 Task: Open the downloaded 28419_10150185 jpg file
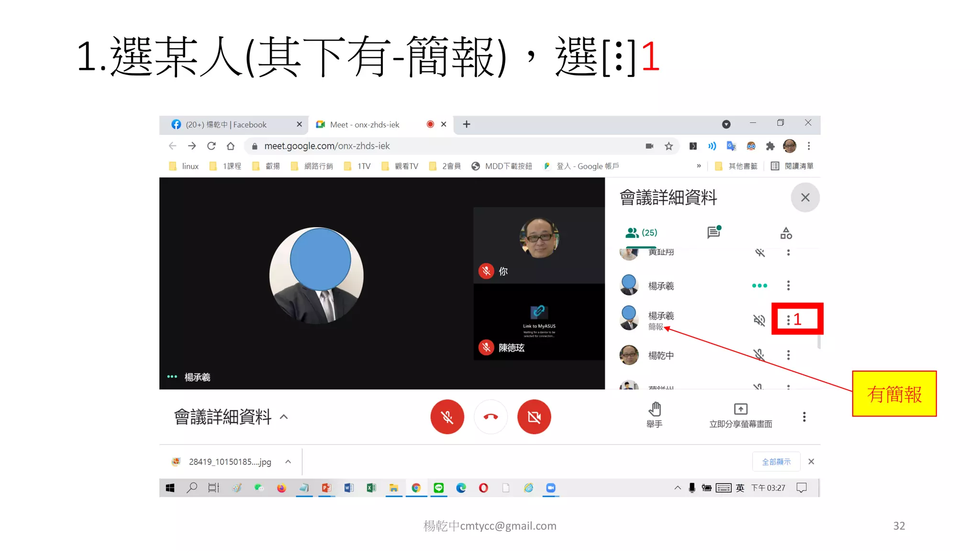[x=222, y=462]
